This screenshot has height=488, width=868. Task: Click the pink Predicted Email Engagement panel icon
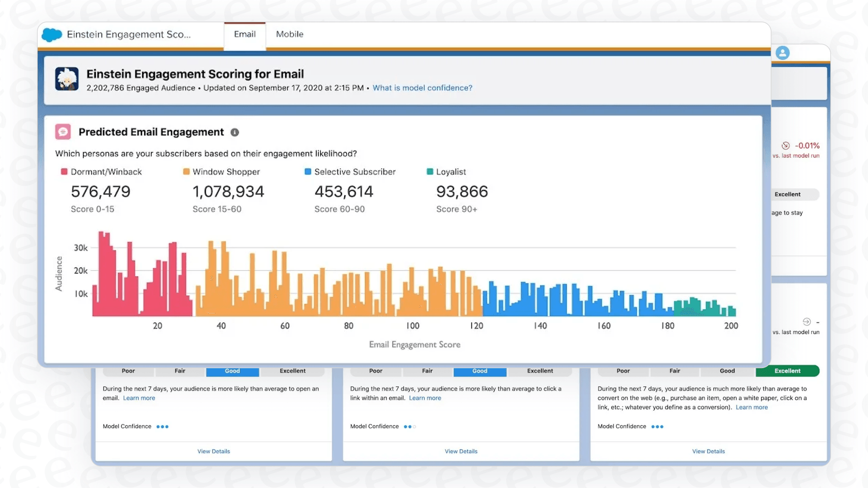[x=63, y=132]
